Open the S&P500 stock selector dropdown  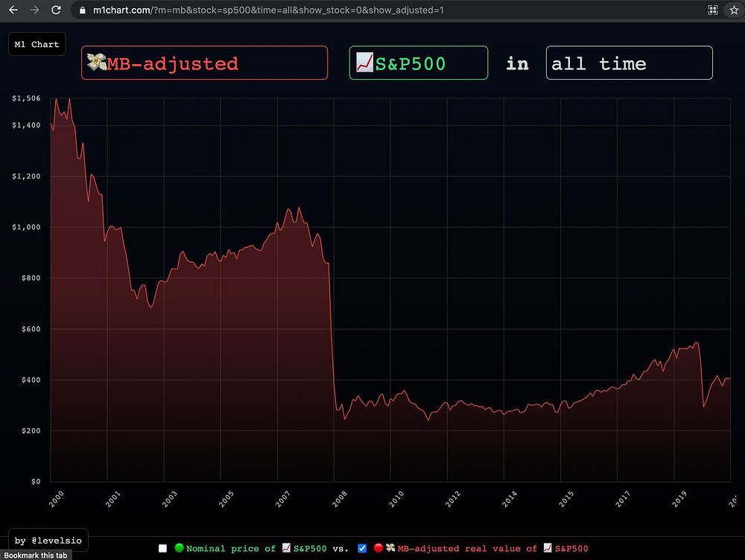pos(419,63)
